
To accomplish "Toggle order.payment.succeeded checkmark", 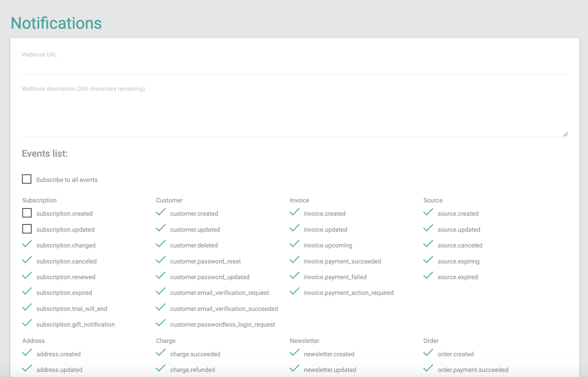I will (x=428, y=369).
